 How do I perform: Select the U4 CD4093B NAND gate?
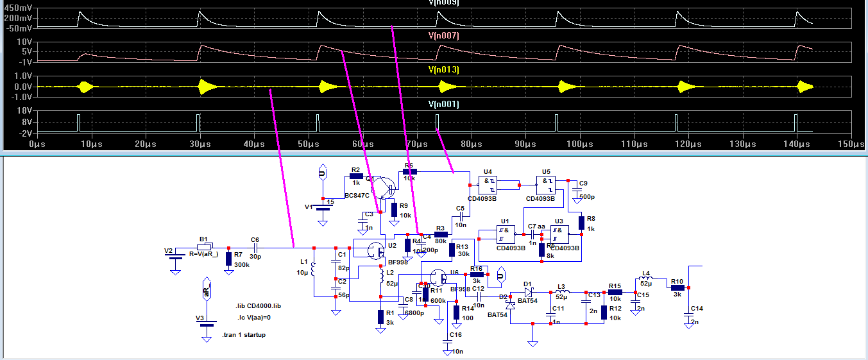coord(489,186)
